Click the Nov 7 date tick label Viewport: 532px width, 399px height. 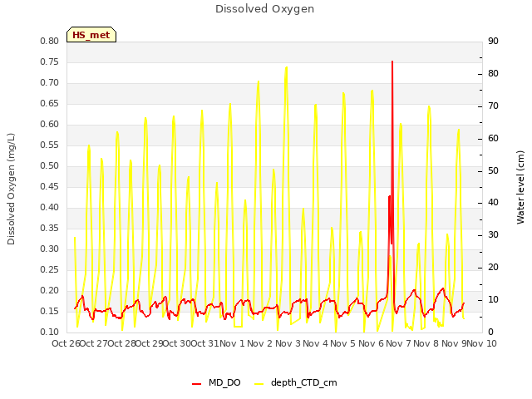coord(398,343)
